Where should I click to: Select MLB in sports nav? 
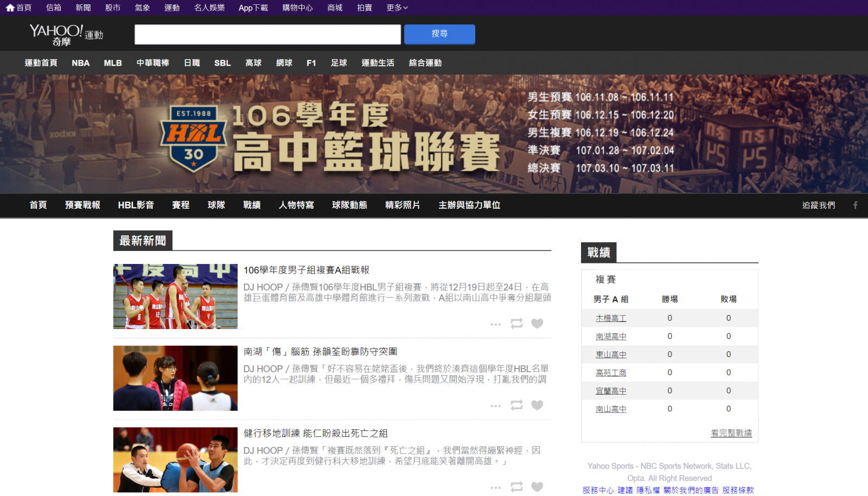113,63
